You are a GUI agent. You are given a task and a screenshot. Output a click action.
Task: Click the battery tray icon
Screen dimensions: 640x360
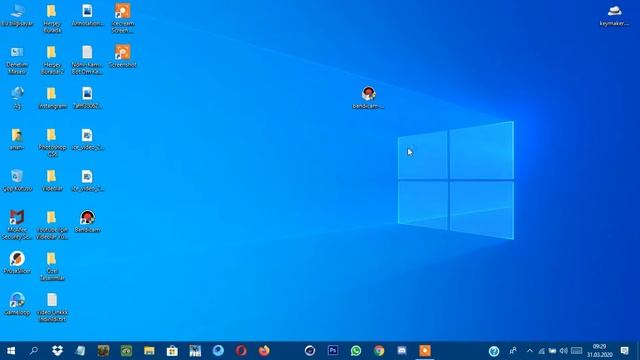click(x=552, y=351)
